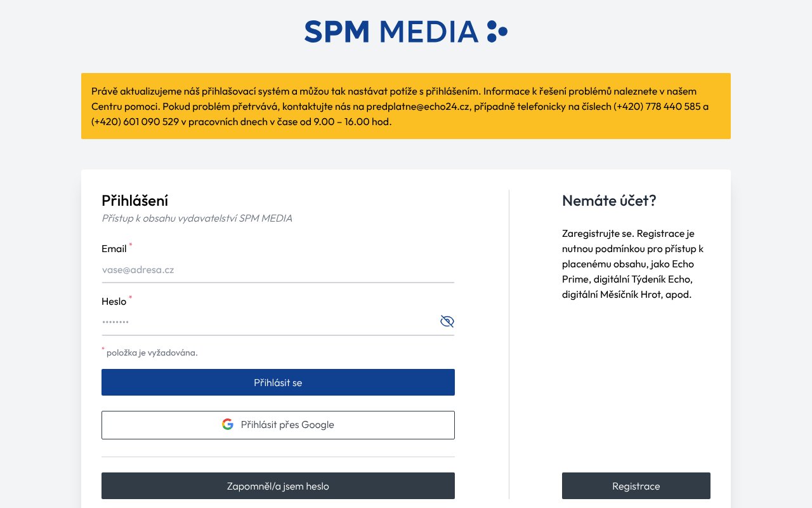Click inside the Heslo password field
The image size is (812, 508).
(x=266, y=323)
